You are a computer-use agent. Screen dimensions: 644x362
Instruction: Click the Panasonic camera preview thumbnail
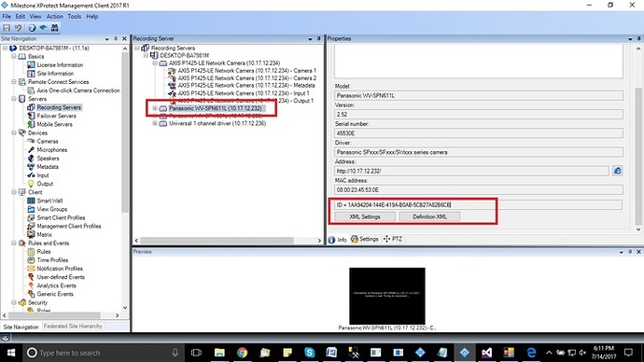click(387, 296)
